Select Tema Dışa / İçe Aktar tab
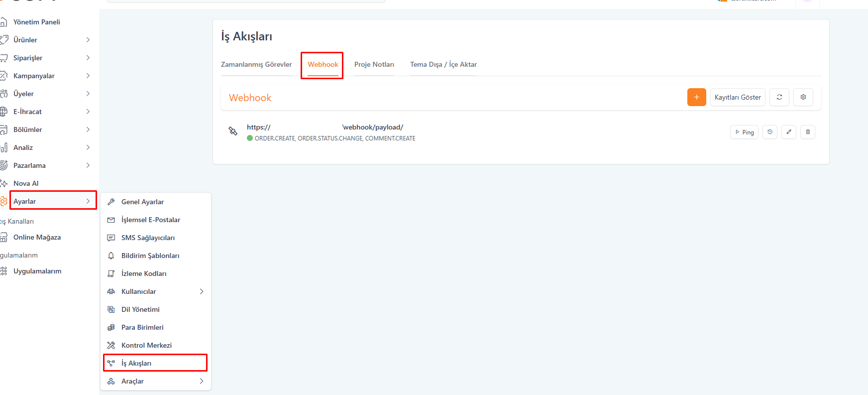Viewport: 868px width, 395px height. tap(443, 64)
